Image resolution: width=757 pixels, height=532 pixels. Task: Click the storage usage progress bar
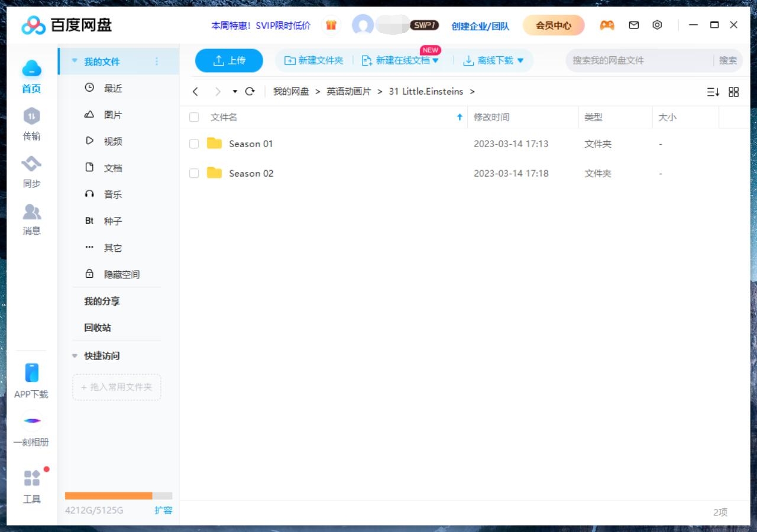pyautogui.click(x=117, y=495)
